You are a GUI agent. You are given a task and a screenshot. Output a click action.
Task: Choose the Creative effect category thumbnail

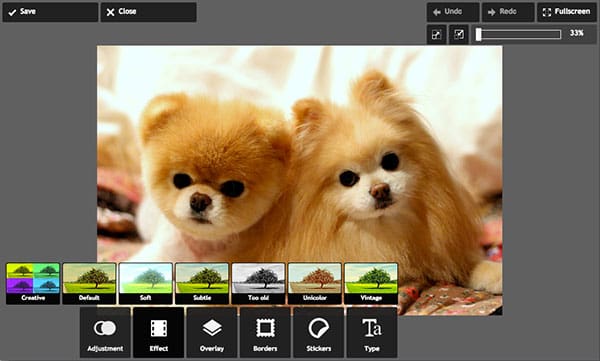(x=33, y=283)
